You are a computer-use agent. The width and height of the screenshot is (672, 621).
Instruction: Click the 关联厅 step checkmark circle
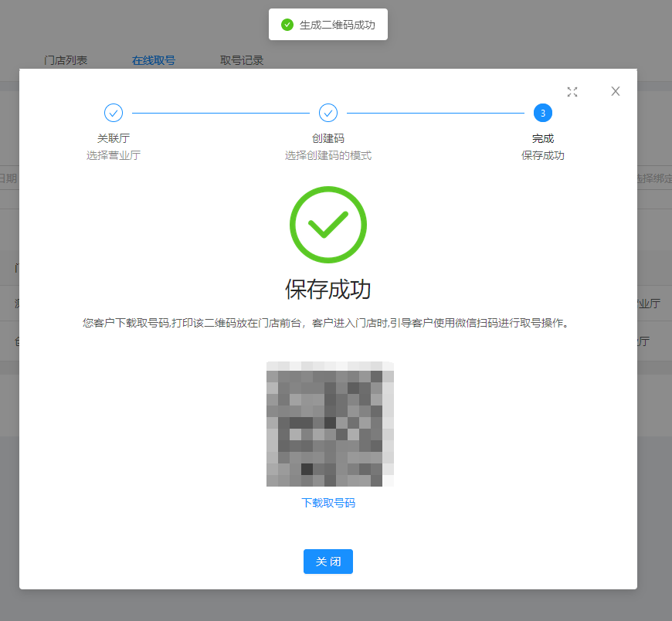(114, 113)
